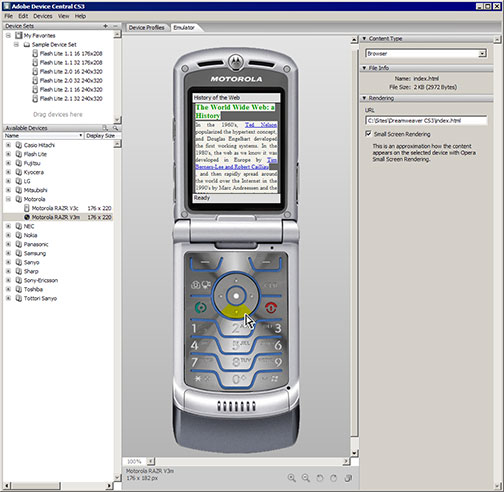Image resolution: width=504 pixels, height=492 pixels.
Task: Click the phone's right soft key
Action: (x=266, y=263)
